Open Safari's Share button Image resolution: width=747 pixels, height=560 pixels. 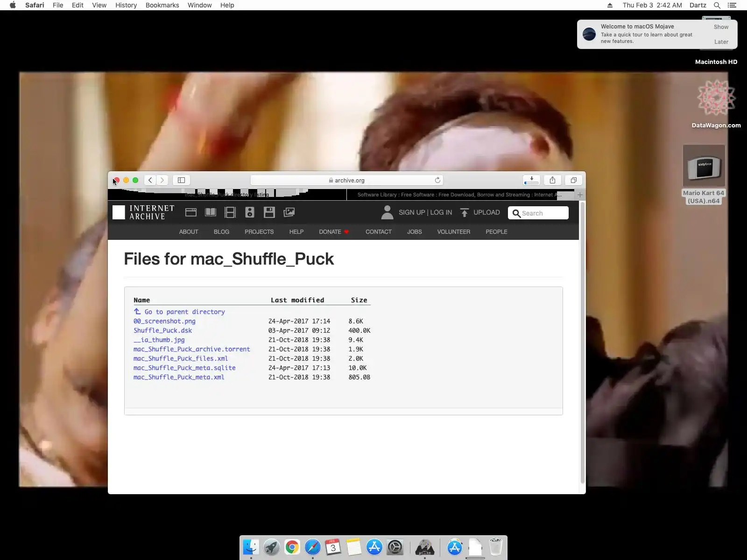[552, 180]
